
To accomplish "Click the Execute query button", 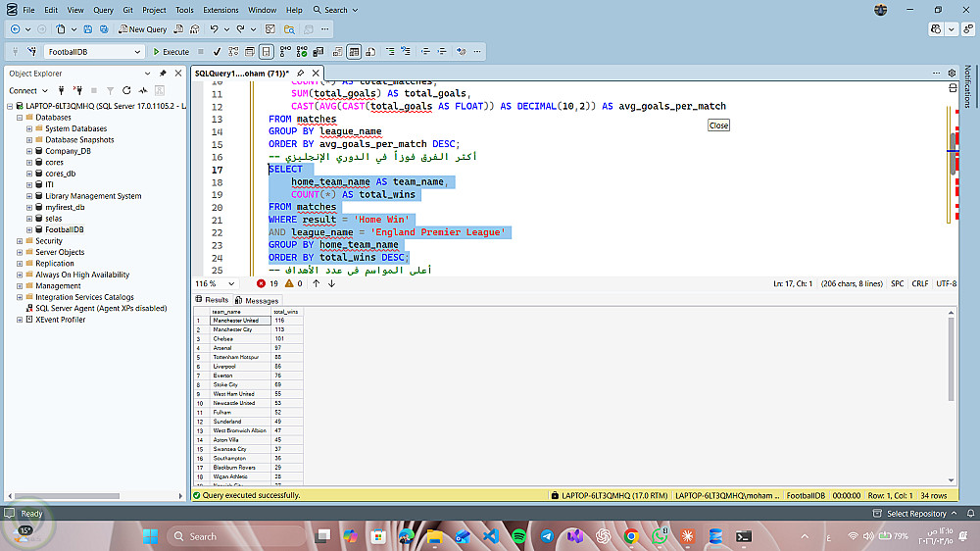I will (171, 52).
